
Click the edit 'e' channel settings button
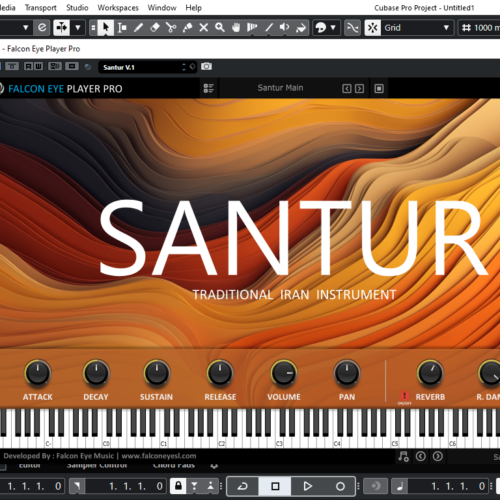pos(42,28)
